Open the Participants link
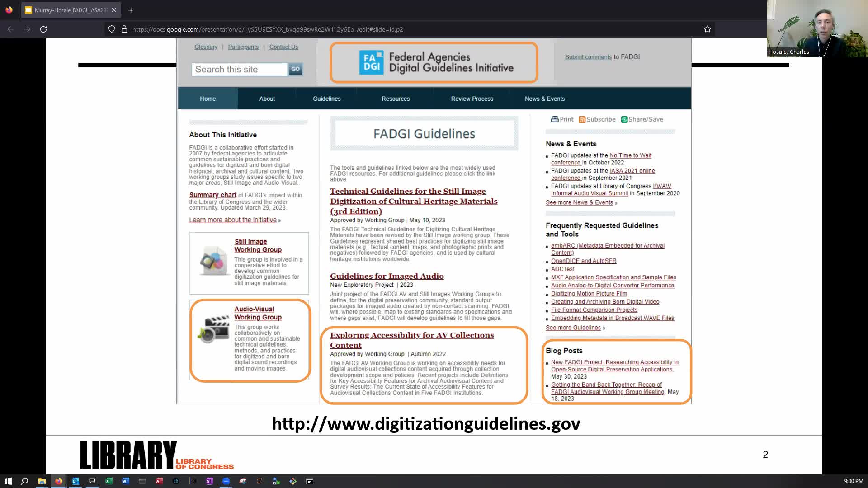Viewport: 868px width, 488px height. click(x=243, y=47)
